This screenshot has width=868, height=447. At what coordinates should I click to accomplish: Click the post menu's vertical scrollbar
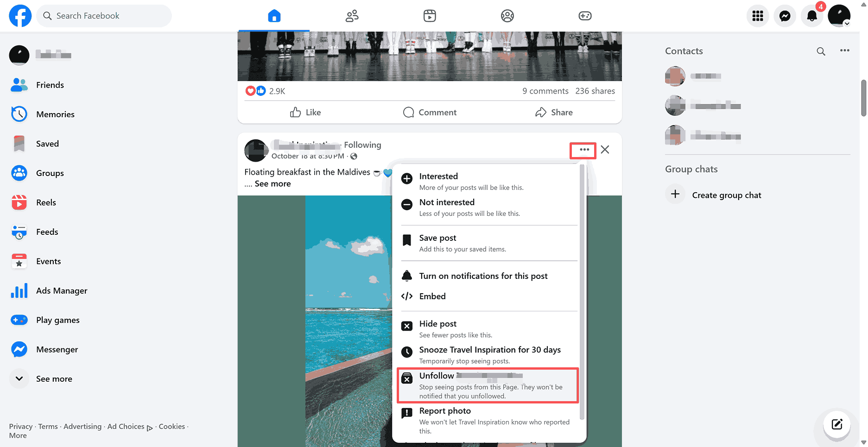coord(582,292)
